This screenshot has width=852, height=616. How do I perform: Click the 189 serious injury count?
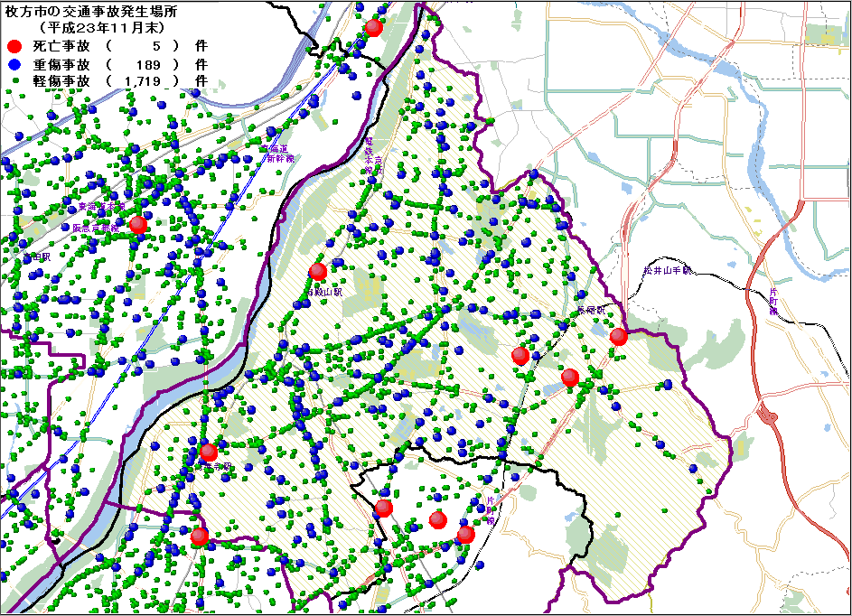click(x=147, y=64)
